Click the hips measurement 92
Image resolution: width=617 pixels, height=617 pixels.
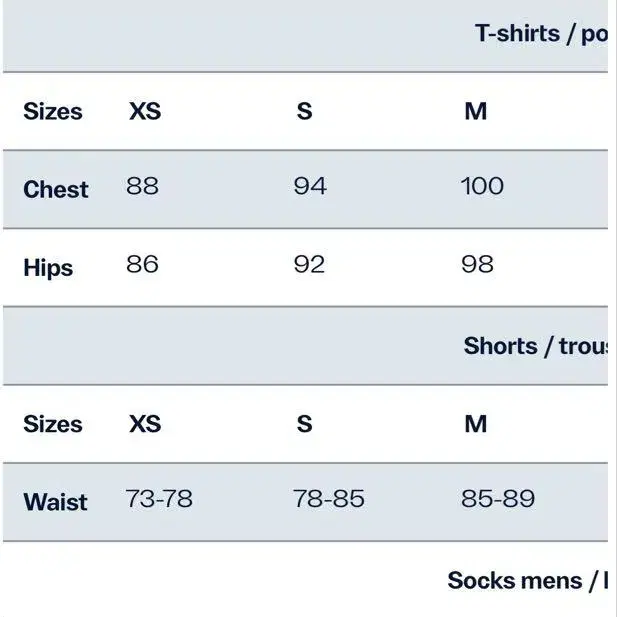click(309, 264)
